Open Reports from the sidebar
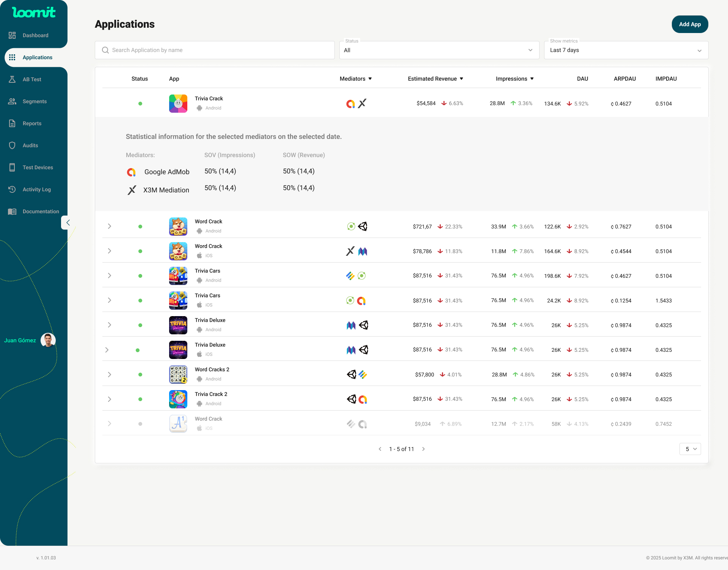 pos(32,123)
